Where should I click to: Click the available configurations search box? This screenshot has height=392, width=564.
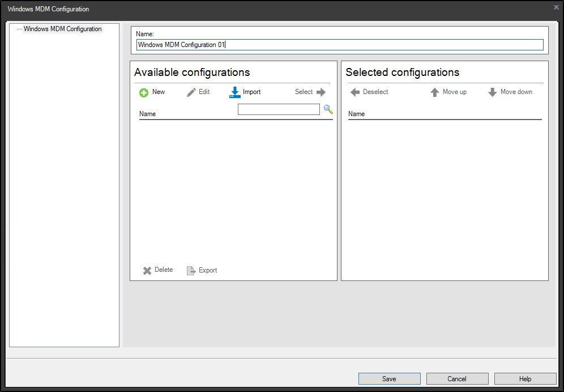pos(279,109)
